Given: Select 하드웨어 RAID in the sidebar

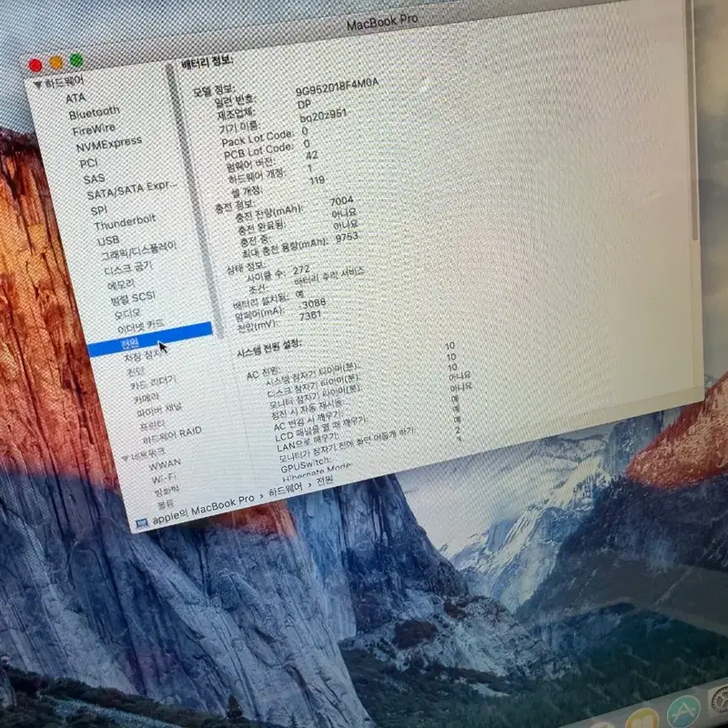Looking at the screenshot, I should (x=172, y=435).
